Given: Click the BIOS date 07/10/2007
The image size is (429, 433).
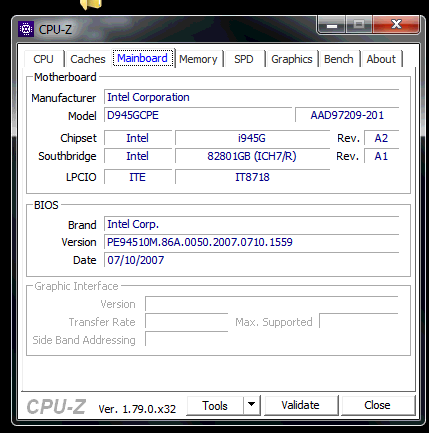Looking at the screenshot, I should pyautogui.click(x=251, y=260).
